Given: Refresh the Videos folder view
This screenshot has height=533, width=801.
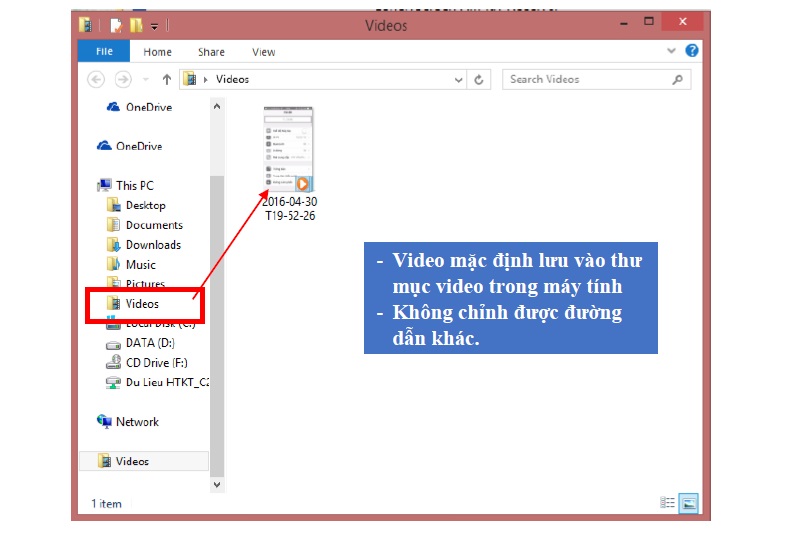Looking at the screenshot, I should pos(479,79).
